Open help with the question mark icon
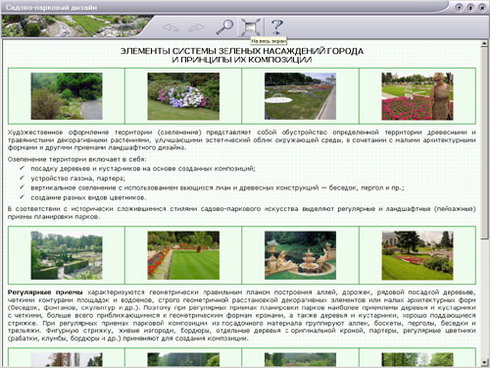The image size is (490, 368). pyautogui.click(x=277, y=27)
